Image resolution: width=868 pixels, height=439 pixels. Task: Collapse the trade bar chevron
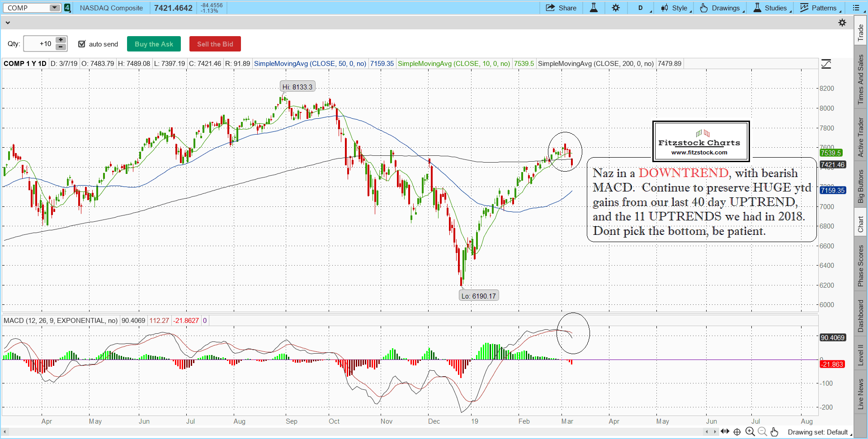click(x=8, y=23)
